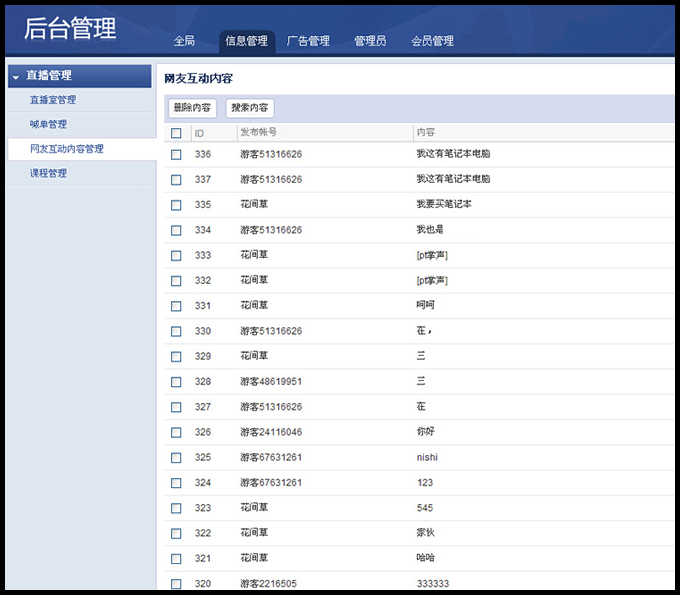Check the box for row ID 333
Image resolution: width=680 pixels, height=595 pixels.
tap(176, 255)
